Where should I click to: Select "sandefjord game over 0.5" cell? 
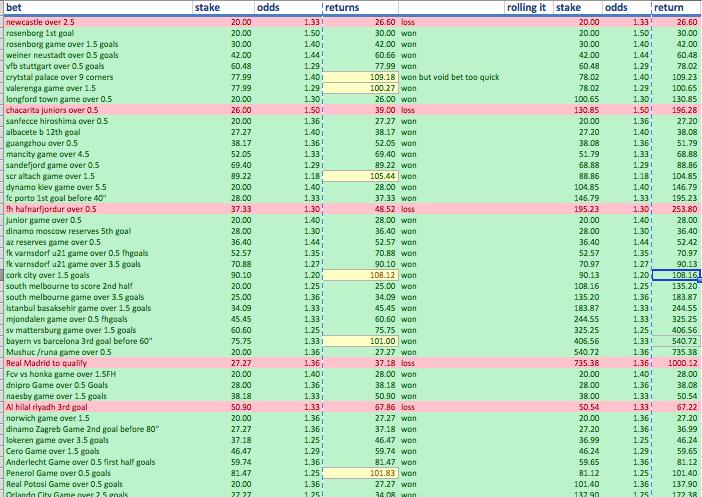98,165
